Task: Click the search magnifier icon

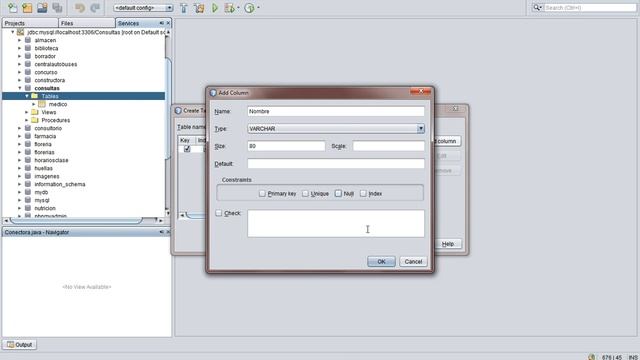Action: pyautogui.click(x=537, y=7)
